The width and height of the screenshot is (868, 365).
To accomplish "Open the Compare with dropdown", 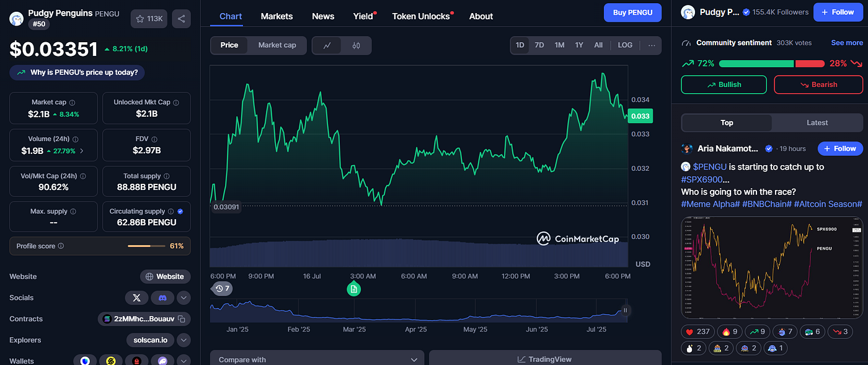I will pos(317,359).
